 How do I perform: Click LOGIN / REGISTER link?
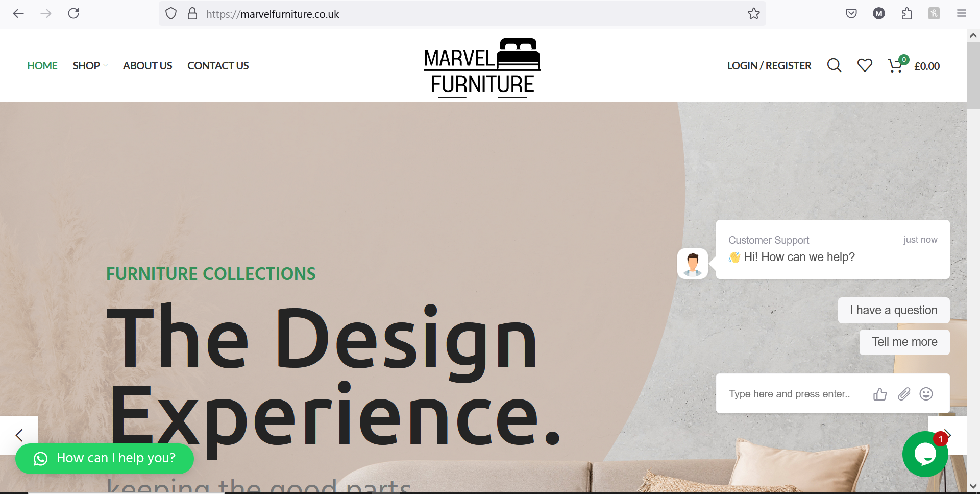tap(769, 65)
